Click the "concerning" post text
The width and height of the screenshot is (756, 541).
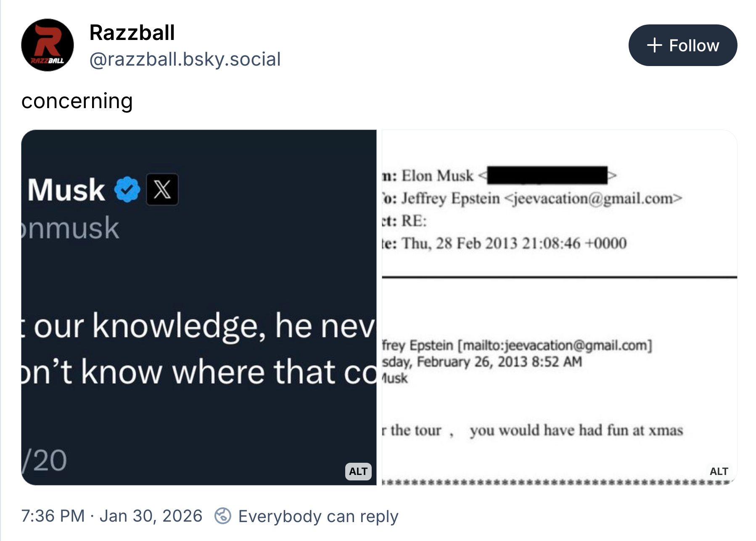pyautogui.click(x=77, y=101)
